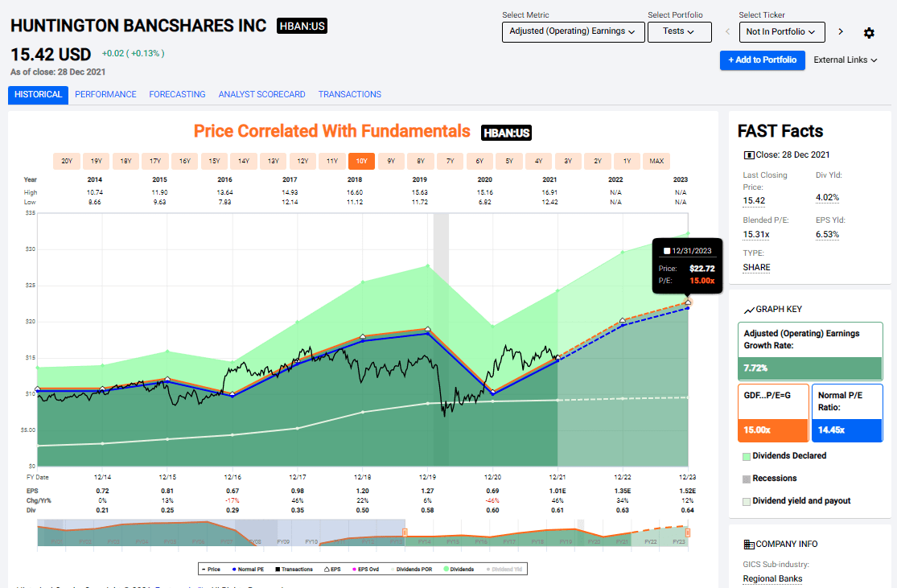Select the 1Y time range

tap(627, 162)
